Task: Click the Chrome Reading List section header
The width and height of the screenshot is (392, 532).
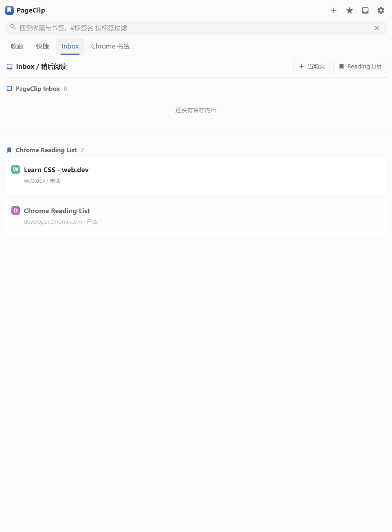Action: (x=46, y=150)
